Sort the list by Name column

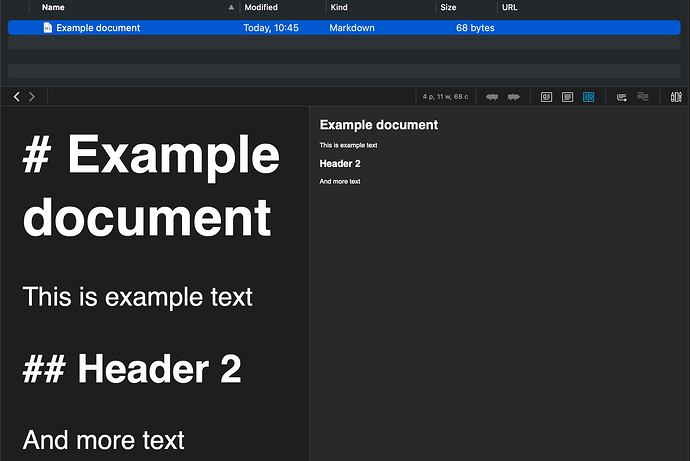(54, 7)
